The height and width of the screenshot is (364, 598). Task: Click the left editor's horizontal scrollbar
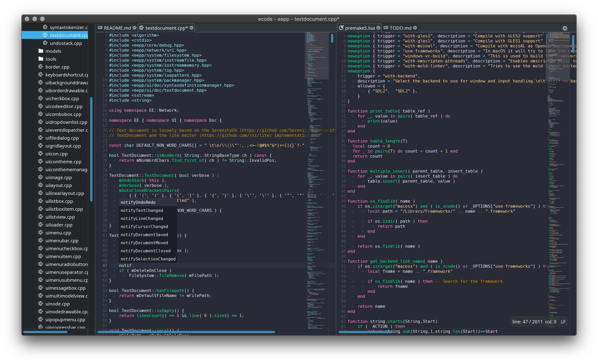coord(186,332)
